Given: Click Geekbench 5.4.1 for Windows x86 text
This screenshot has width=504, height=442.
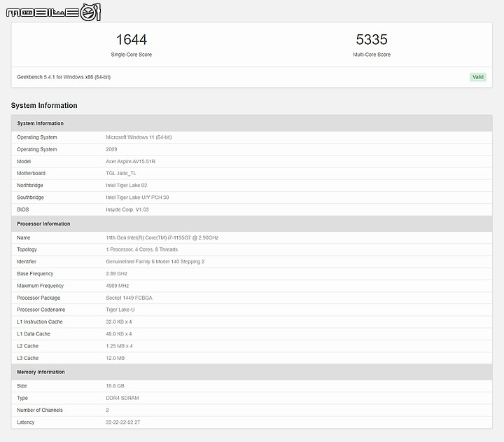Looking at the screenshot, I should pos(64,77).
